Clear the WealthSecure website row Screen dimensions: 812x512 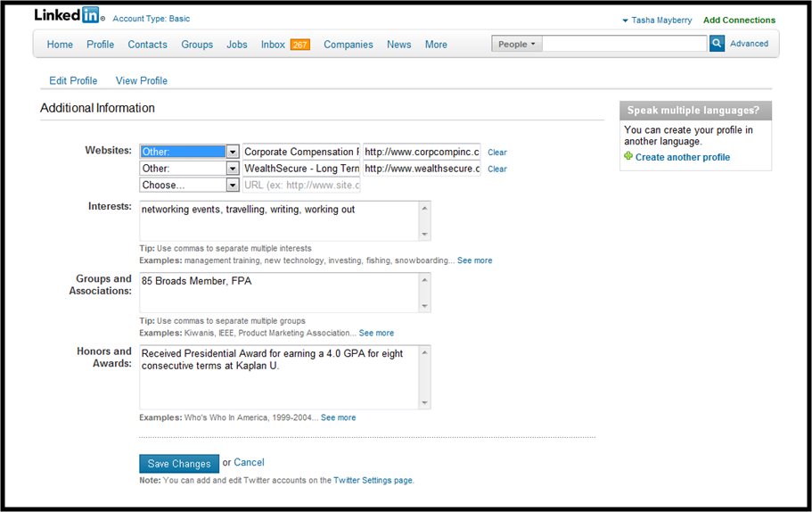click(497, 169)
